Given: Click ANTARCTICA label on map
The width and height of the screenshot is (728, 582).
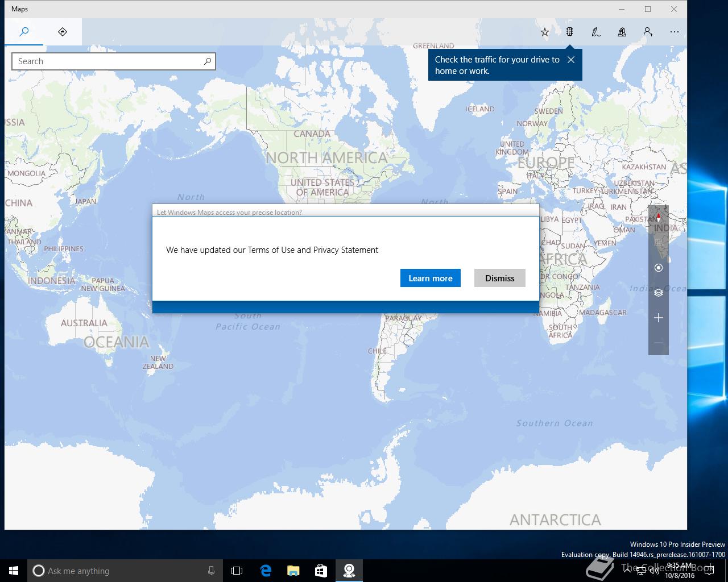Looking at the screenshot, I should pos(555,519).
